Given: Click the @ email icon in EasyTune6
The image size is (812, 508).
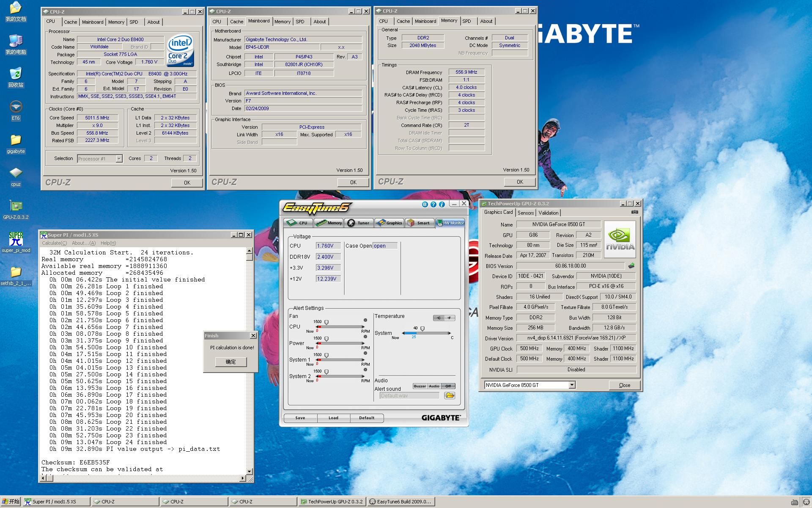Looking at the screenshot, I should [425, 204].
